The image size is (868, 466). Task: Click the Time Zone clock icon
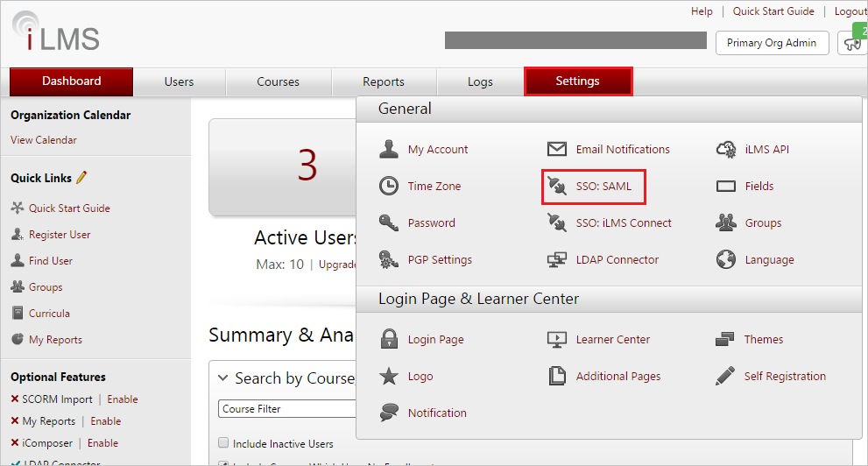pos(389,186)
